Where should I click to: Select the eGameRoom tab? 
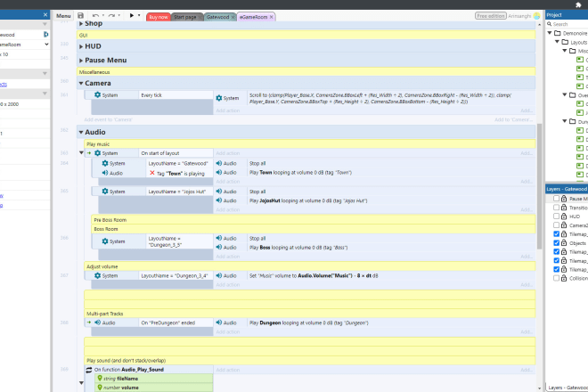(x=254, y=17)
